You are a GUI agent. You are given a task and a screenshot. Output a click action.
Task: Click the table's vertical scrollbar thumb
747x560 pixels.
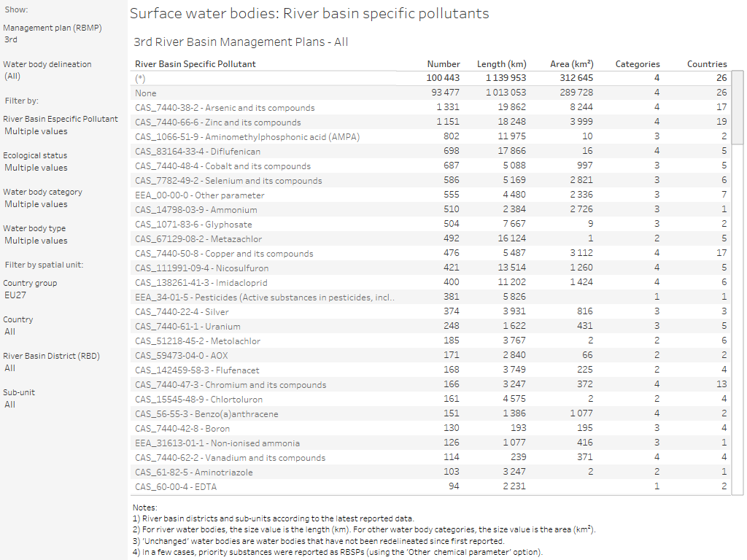pos(738,107)
